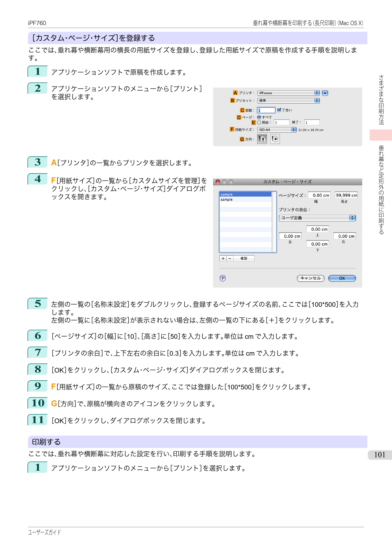Select the second sample list entry
Screen dimensions: 392x555
[x=245, y=200]
